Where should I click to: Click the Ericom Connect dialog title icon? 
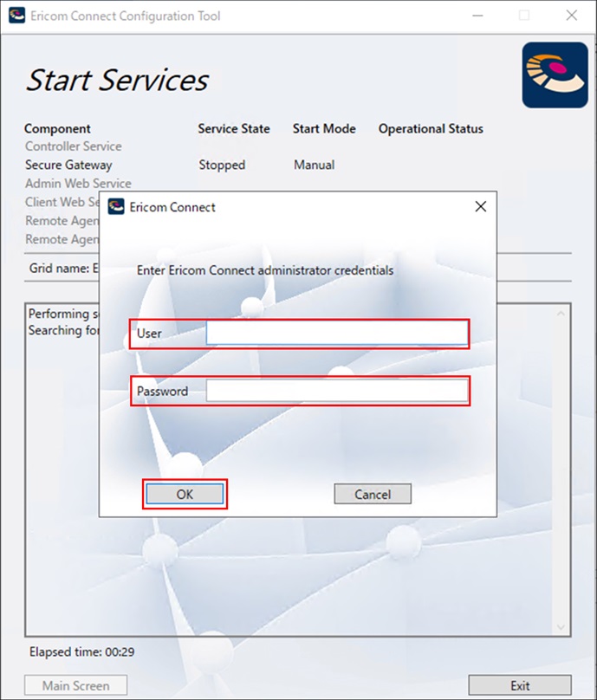(x=116, y=207)
